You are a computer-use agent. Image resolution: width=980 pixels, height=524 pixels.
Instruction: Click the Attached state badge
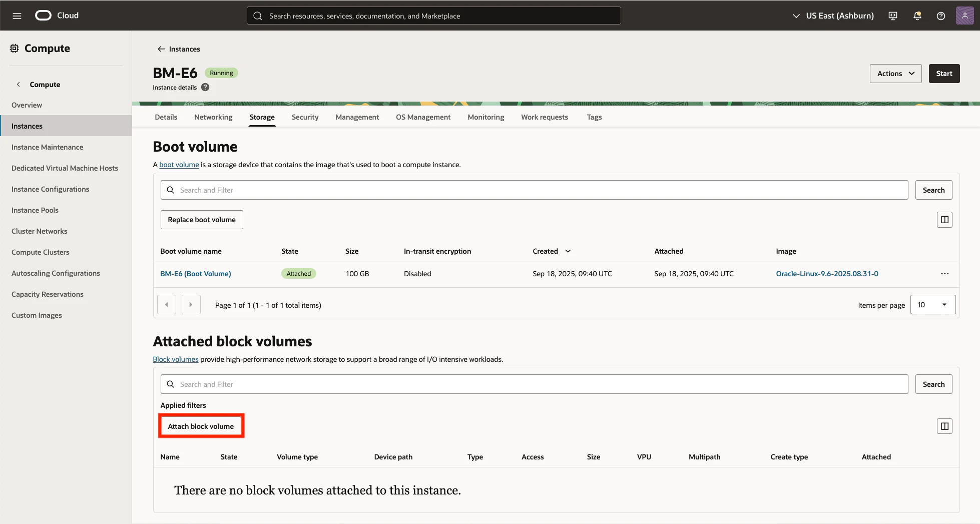[x=299, y=274]
